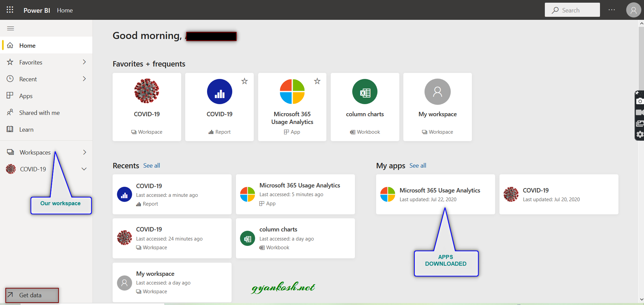Screen dimensions: 644x305
Task: Open recent COVID-19 report accessed a minute ago
Action: click(172, 194)
